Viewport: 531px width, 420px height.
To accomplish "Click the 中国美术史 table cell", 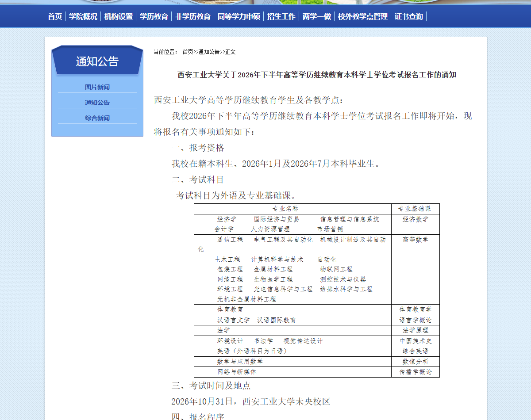I will pyautogui.click(x=415, y=341).
